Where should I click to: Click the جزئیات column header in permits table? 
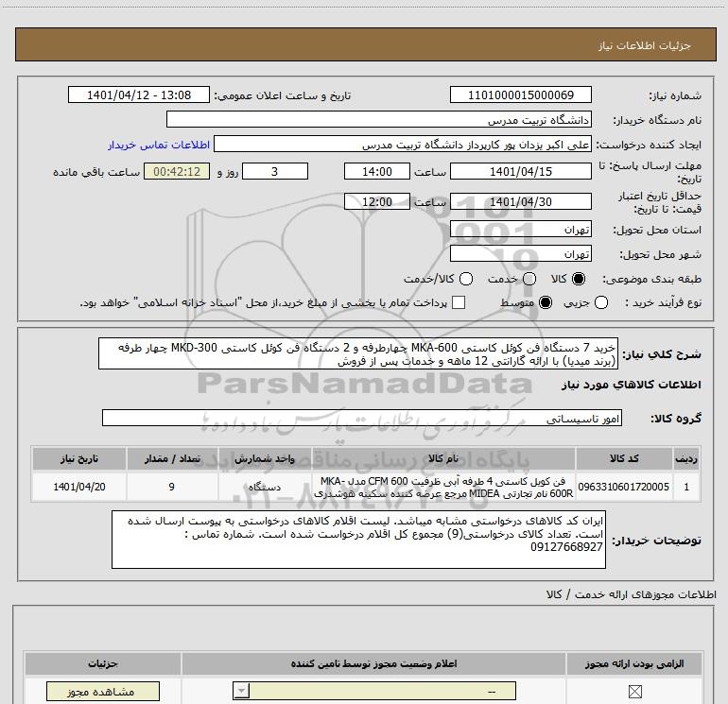(103, 663)
